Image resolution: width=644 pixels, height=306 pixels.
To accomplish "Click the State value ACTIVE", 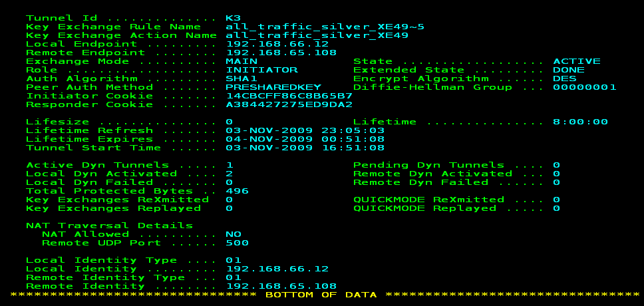I will coord(577,61).
